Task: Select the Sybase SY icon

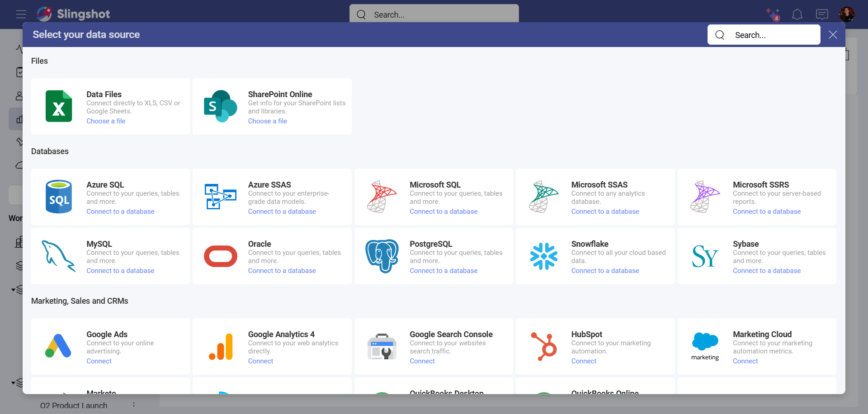Action: [x=705, y=256]
